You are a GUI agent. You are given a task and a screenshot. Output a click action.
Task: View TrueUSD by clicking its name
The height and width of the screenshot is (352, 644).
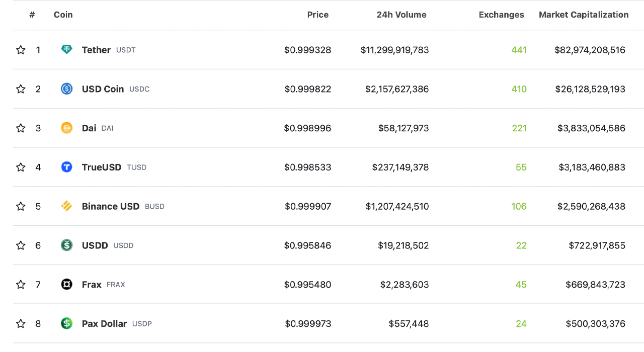tap(101, 167)
